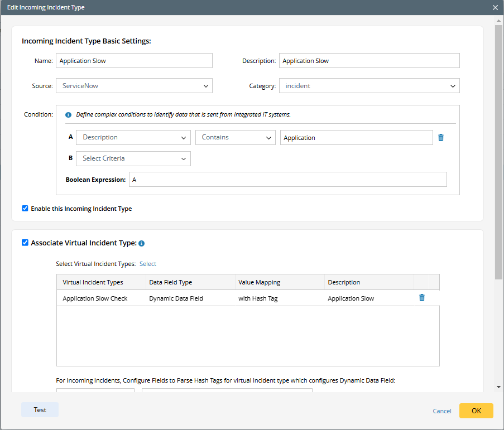
Task: Click the Select link for Virtual Incident Types
Action: 148,264
